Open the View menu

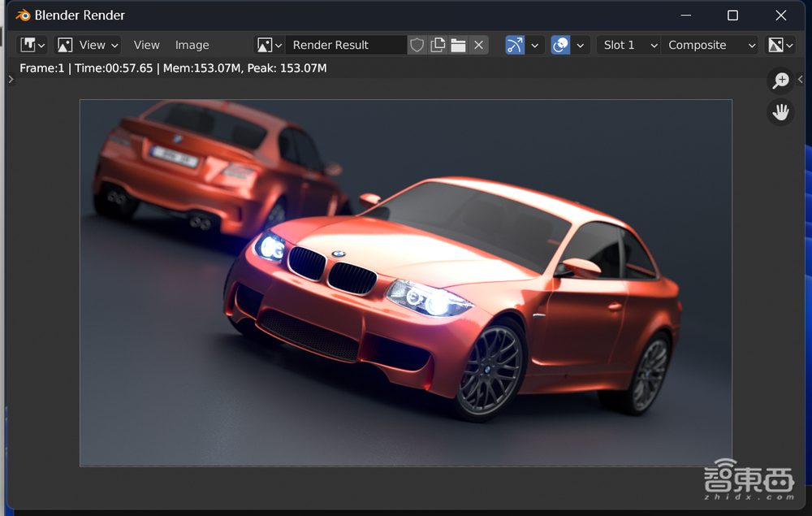tap(146, 46)
